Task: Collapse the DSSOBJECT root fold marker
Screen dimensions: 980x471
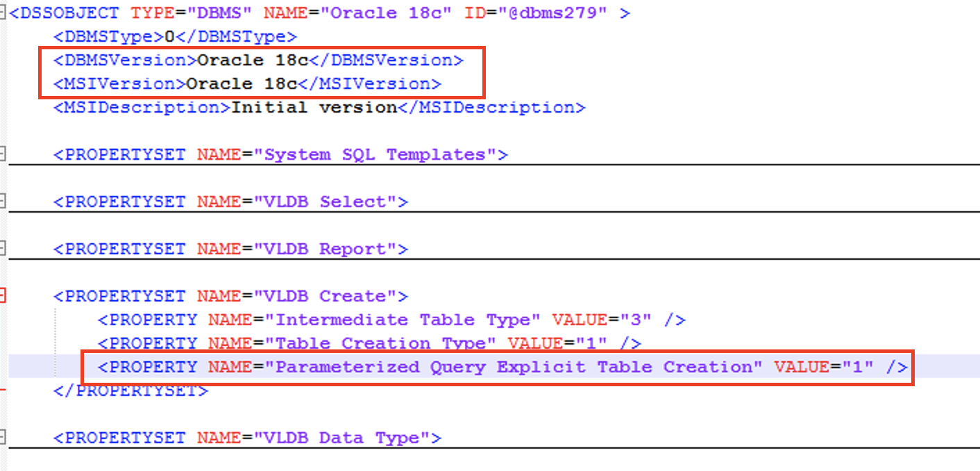Action: pos(3,13)
